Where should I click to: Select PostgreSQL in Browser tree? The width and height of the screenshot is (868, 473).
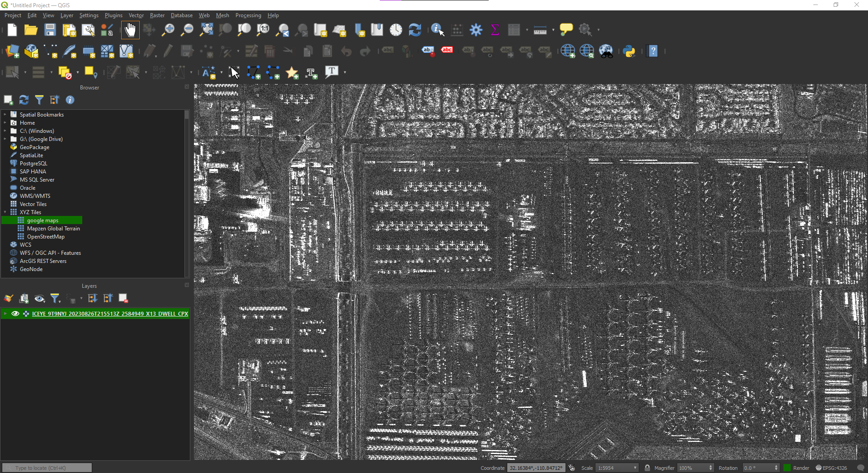[33, 164]
